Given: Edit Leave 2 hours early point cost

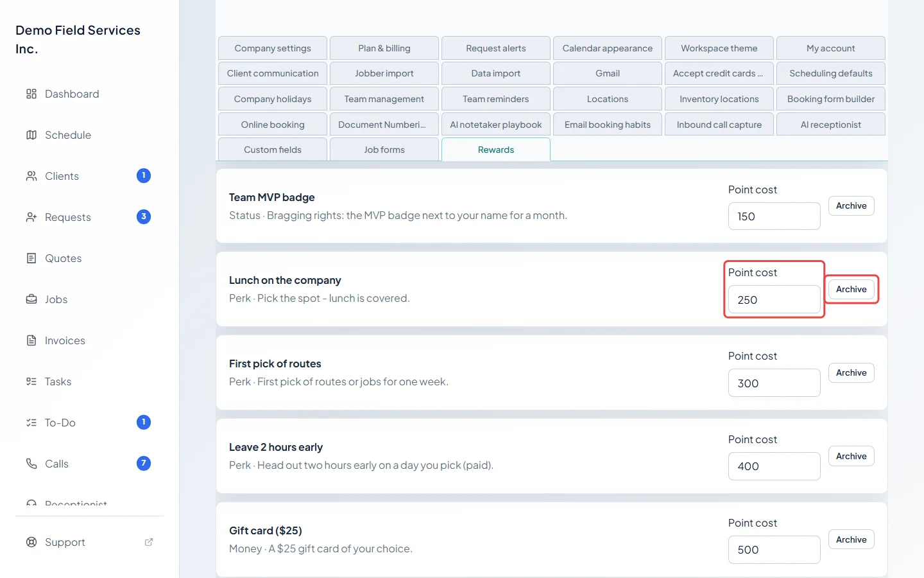Looking at the screenshot, I should (x=774, y=466).
